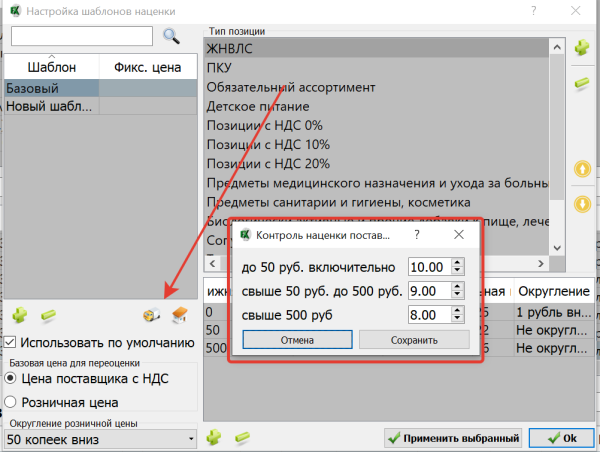This screenshot has height=452, width=600.
Task: Decrease 'свыше 500 руб' spinner value
Action: pos(457,320)
